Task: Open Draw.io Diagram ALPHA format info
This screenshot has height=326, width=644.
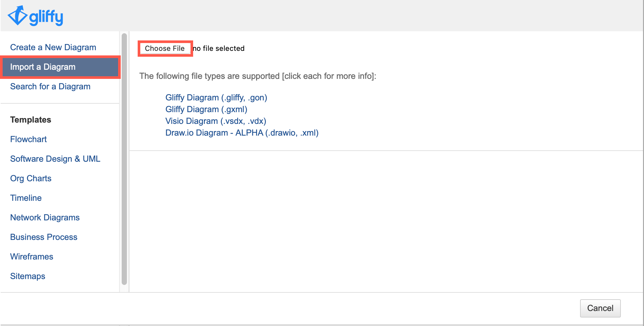Action: 242,133
